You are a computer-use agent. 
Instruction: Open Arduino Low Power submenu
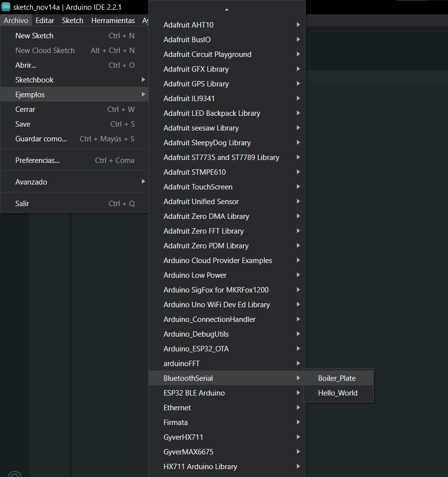[x=227, y=275]
